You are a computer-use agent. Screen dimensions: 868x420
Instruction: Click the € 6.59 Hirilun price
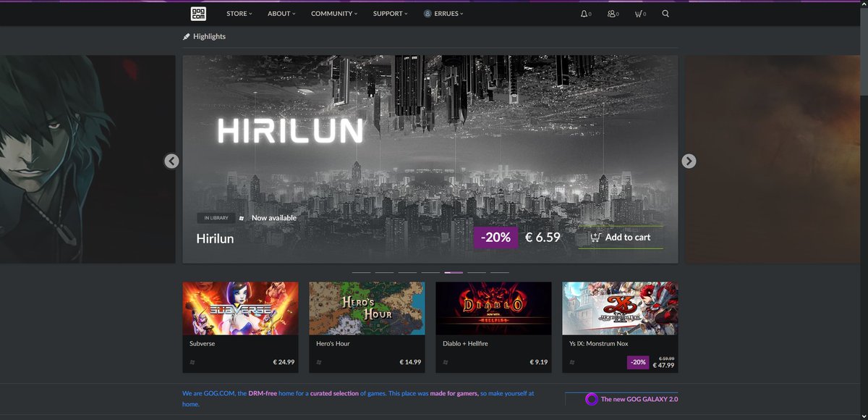click(542, 237)
